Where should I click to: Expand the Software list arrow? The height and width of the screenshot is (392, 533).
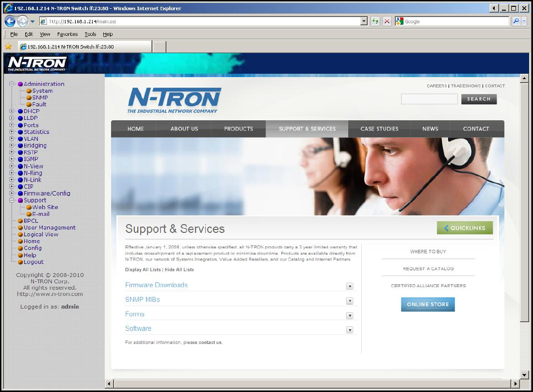tap(350, 330)
